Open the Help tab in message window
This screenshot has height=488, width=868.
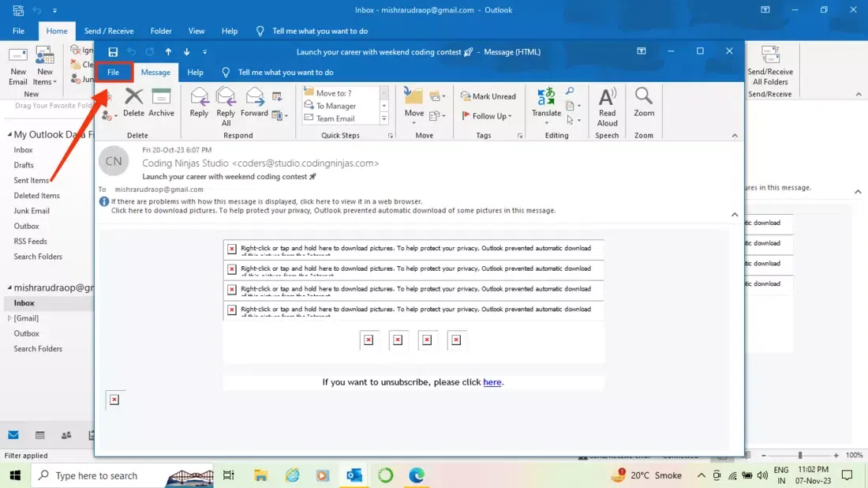click(195, 72)
